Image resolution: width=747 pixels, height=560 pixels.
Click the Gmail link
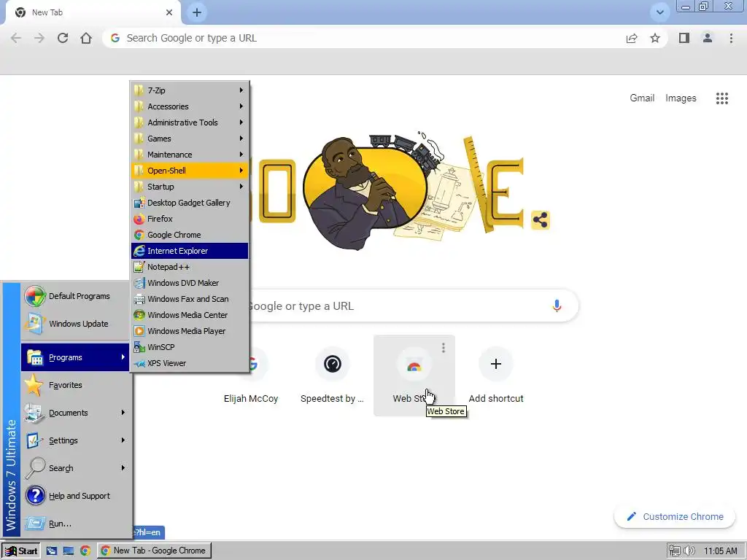point(642,98)
